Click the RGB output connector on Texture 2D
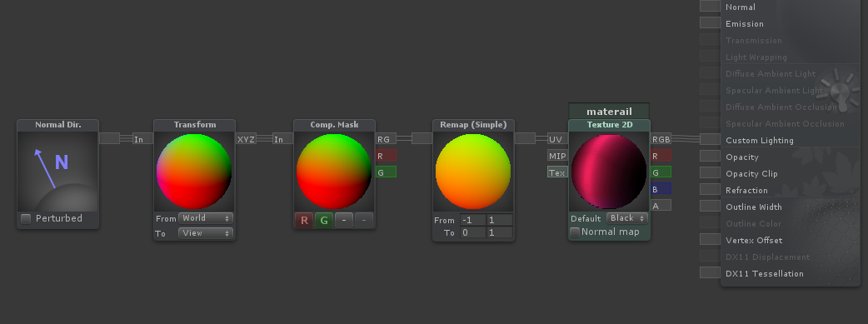This screenshot has width=868, height=324. point(661,139)
